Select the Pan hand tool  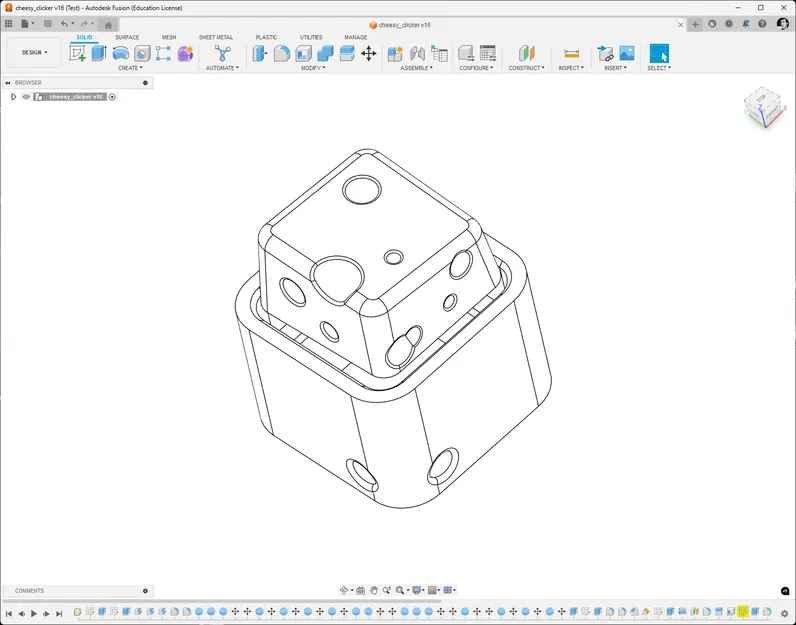[x=374, y=590]
